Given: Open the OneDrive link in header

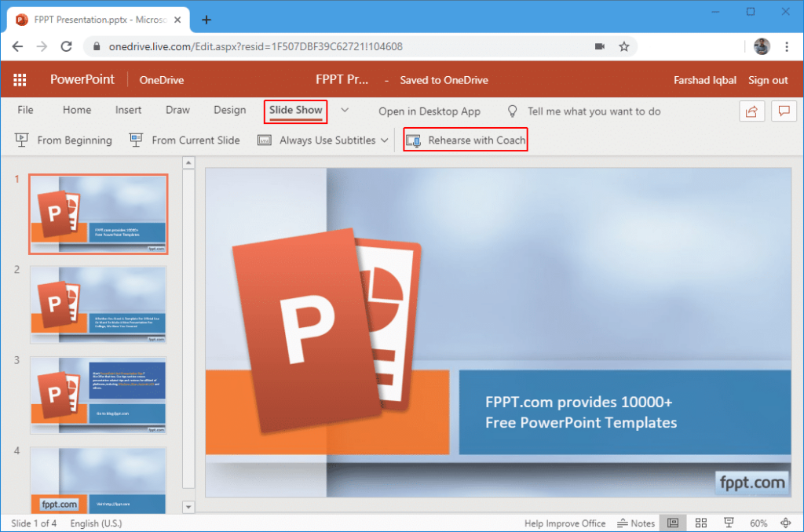Looking at the screenshot, I should [162, 80].
